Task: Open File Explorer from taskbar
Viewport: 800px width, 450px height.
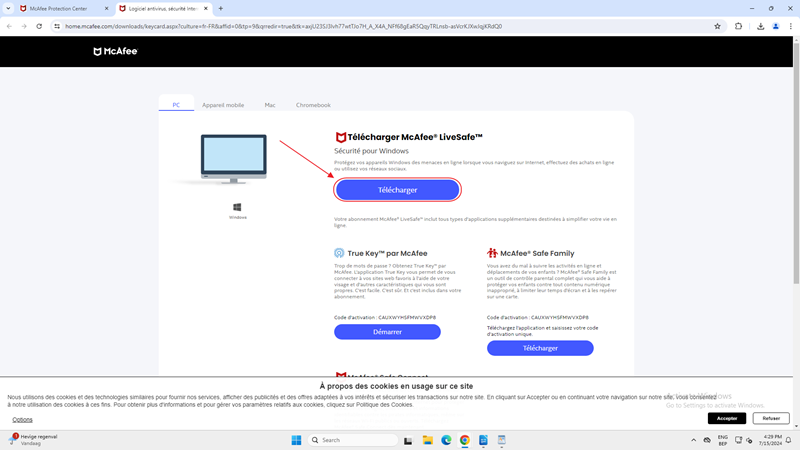Action: 428,440
